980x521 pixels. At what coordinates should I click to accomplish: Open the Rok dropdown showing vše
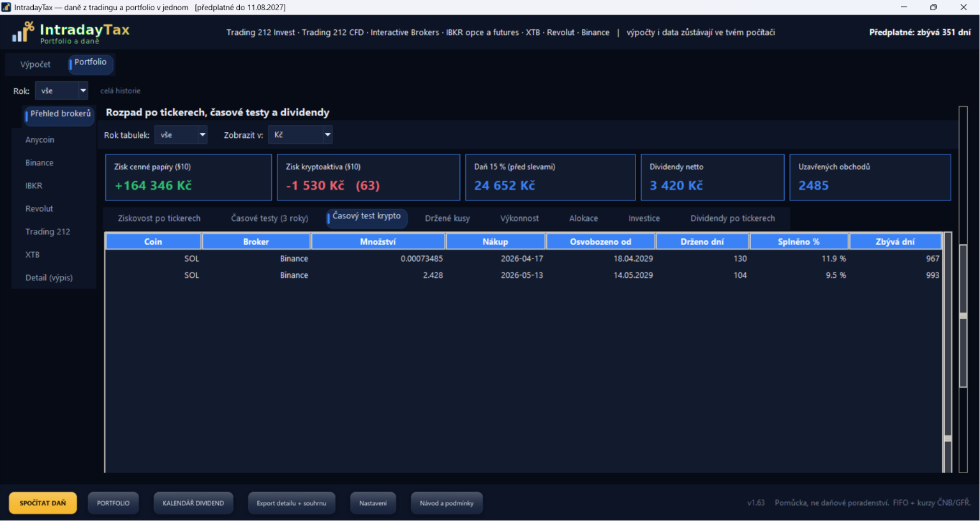(x=62, y=91)
